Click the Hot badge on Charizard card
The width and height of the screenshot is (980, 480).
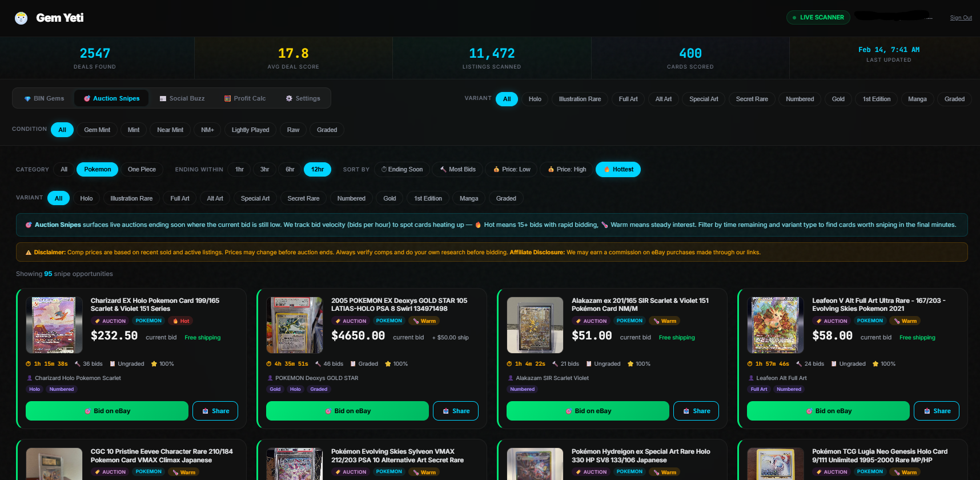pyautogui.click(x=181, y=321)
